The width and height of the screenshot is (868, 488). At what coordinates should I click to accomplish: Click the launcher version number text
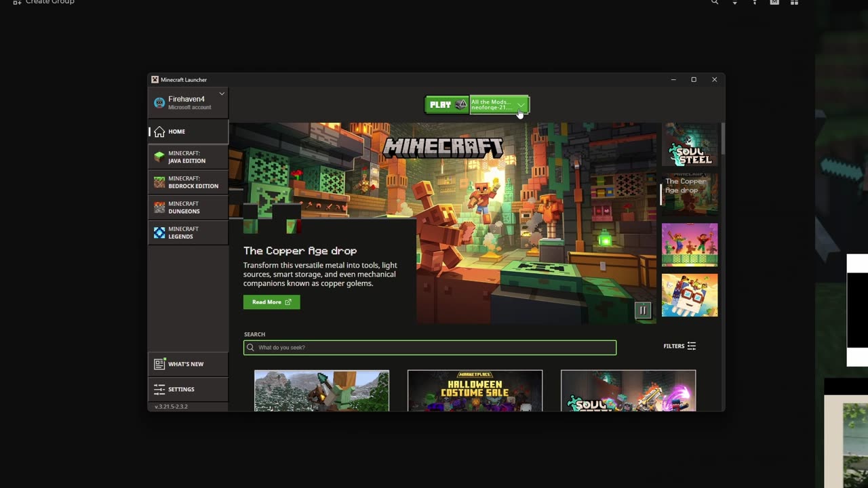point(172,407)
